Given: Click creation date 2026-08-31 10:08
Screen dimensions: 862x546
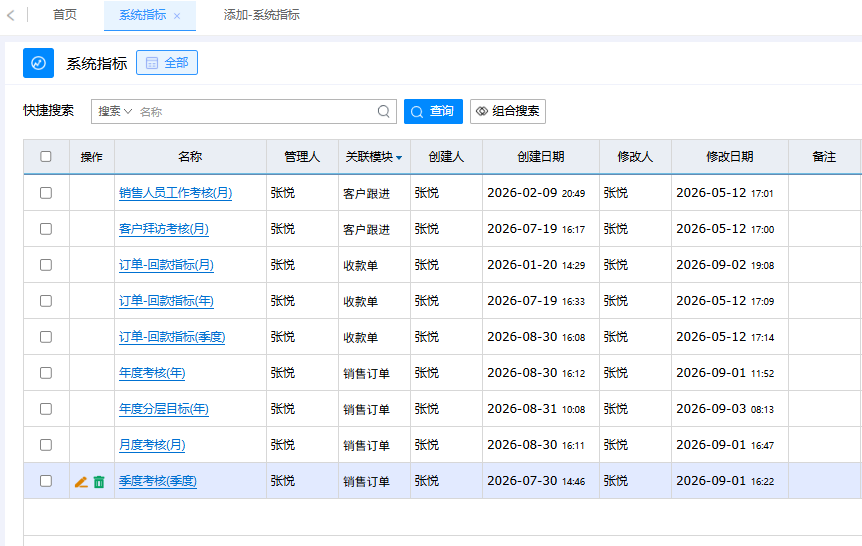Looking at the screenshot, I should coord(536,409).
